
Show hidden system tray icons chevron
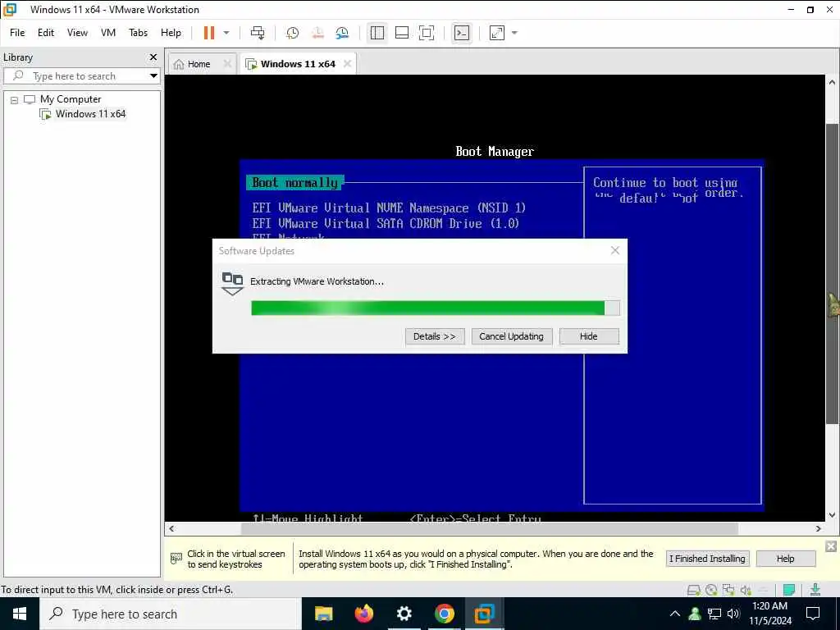pyautogui.click(x=675, y=614)
